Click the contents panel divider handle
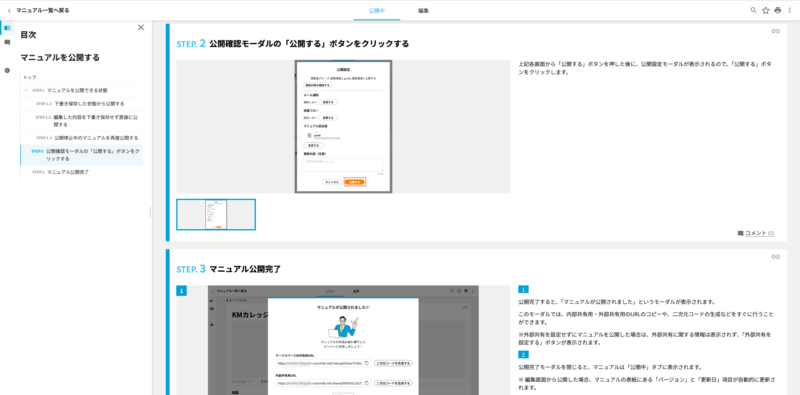Screen dimensions: 800x395 click(x=150, y=212)
